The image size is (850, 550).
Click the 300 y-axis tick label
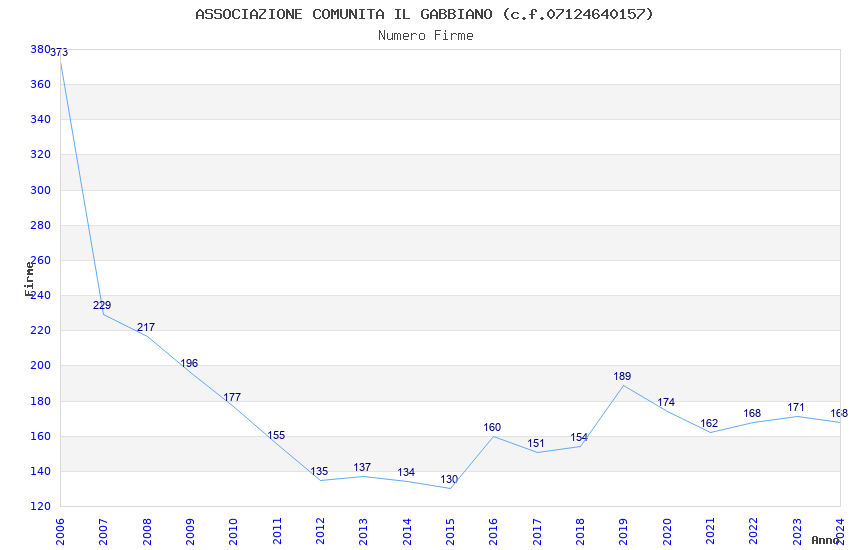40,190
